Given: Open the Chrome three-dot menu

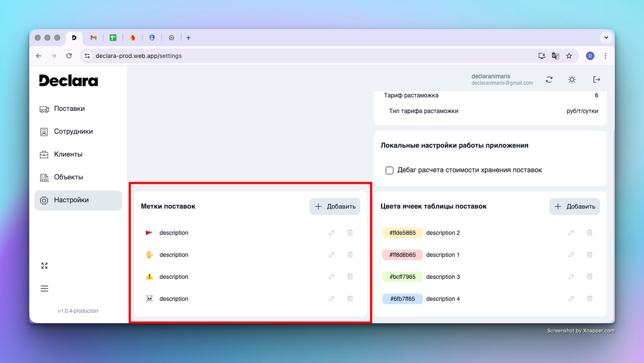Looking at the screenshot, I should coord(605,56).
